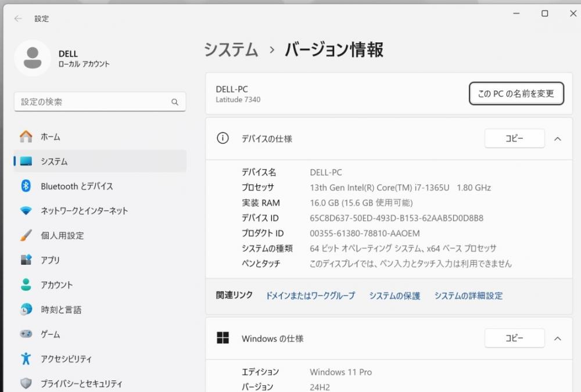The width and height of the screenshot is (581, 392).
Task: Collapse the デバイスの仕様 section chevron
Action: [558, 139]
